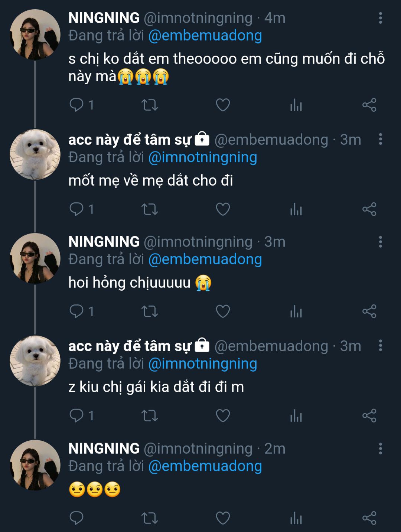Viewport: 401px width, 532px height.
Task: Retweet the "s chị ko dắt em theo" tweet
Action: 150,105
